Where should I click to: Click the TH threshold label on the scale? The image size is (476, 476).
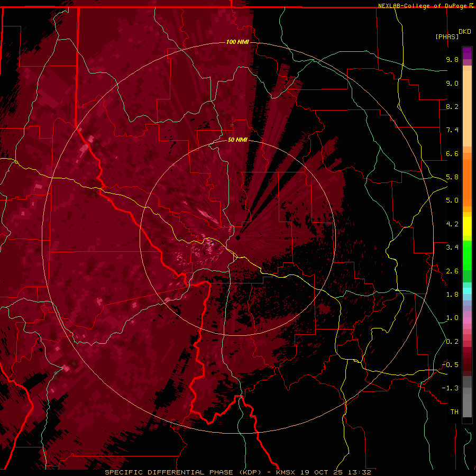point(454,412)
